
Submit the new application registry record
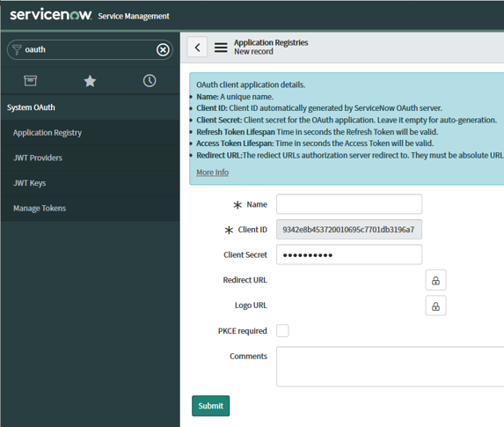[210, 406]
